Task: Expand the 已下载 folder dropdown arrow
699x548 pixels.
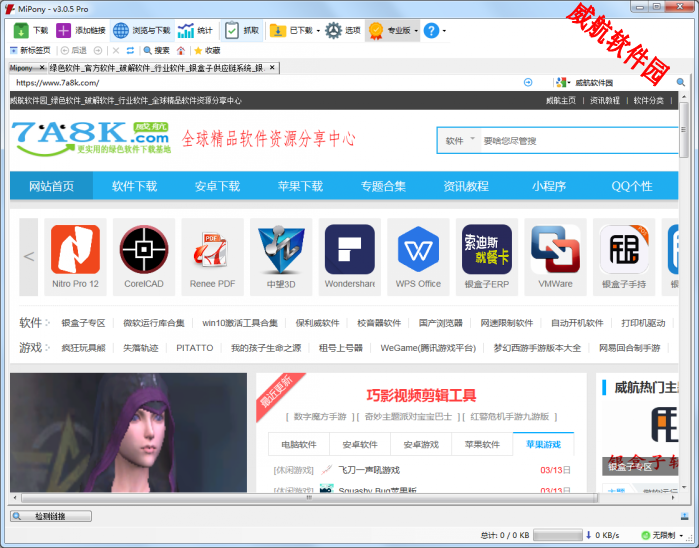Action: tap(318, 31)
